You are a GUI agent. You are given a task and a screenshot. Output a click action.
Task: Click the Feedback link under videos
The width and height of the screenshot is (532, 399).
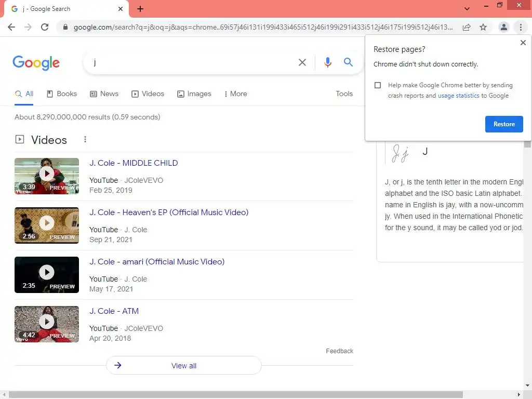tap(339, 351)
